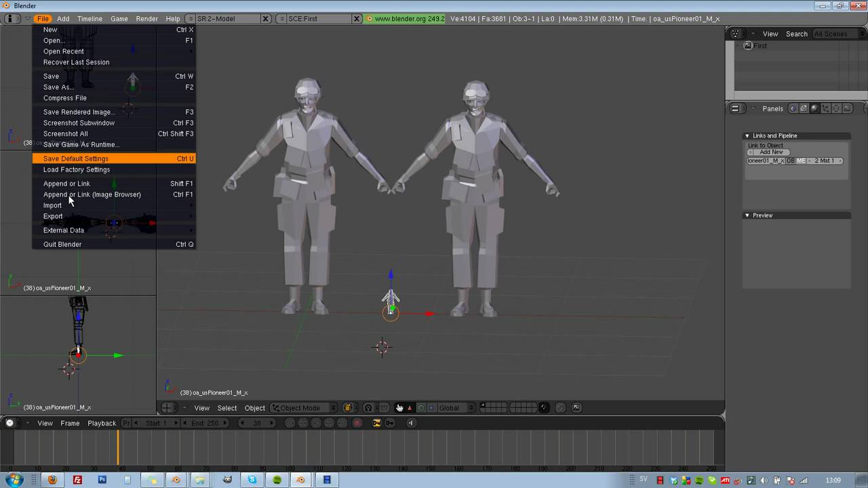Viewport: 868px width, 488px height.
Task: Open Firefox from the taskbar
Action: [52, 480]
